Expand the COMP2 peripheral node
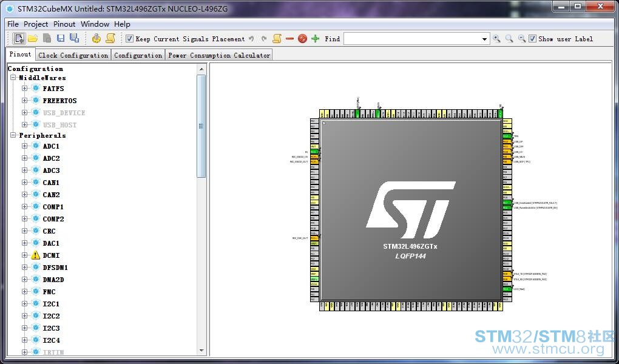Viewport: 619px width, 364px height. click(x=24, y=219)
